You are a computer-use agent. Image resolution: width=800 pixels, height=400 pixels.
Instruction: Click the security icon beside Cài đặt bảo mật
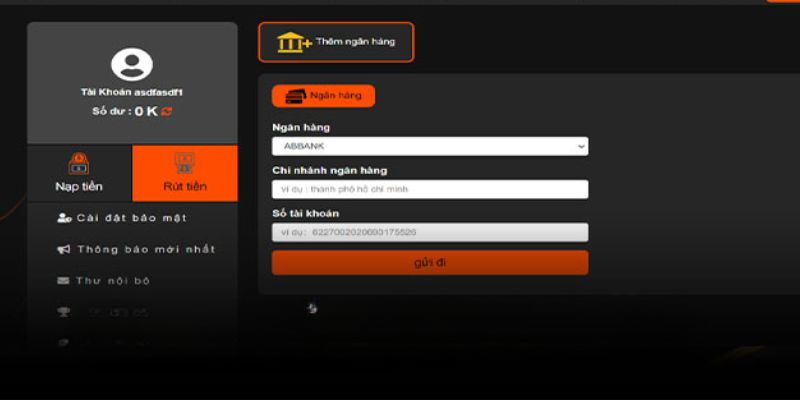64,218
